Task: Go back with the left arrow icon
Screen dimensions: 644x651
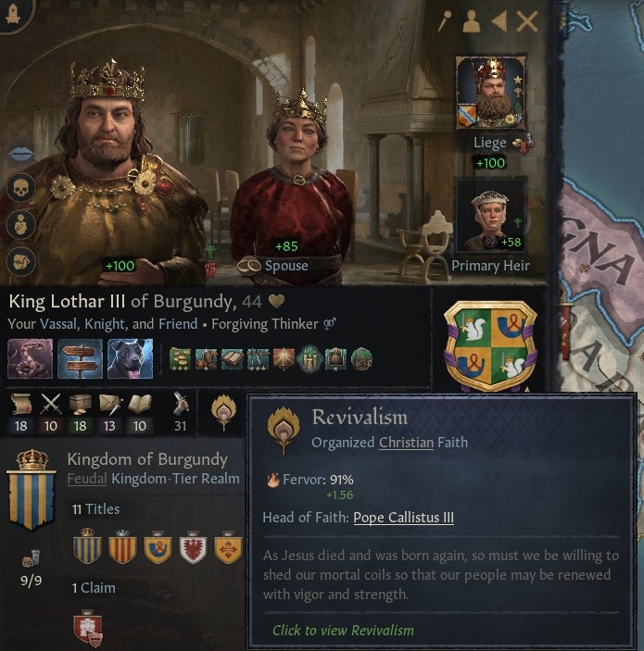Action: pos(499,21)
